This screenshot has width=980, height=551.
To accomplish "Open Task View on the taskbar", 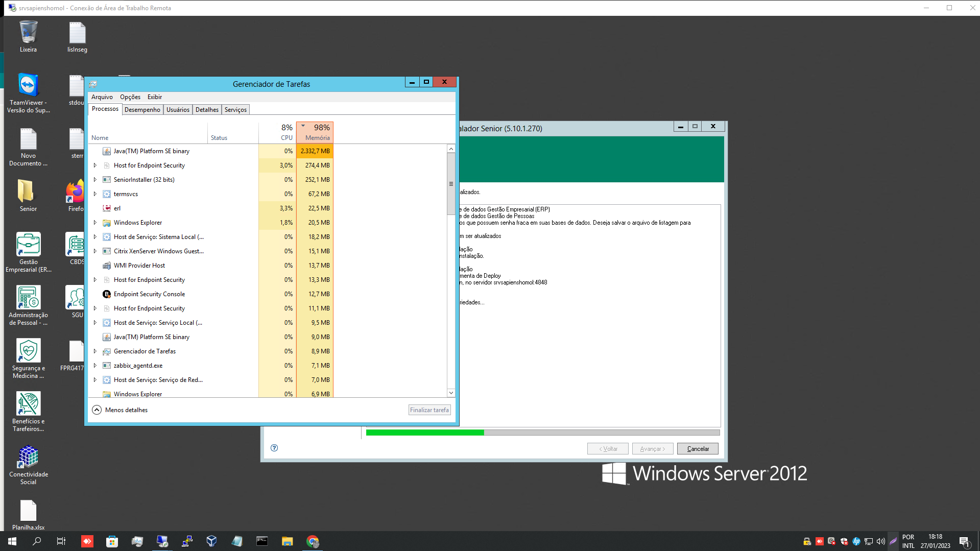I will (61, 541).
